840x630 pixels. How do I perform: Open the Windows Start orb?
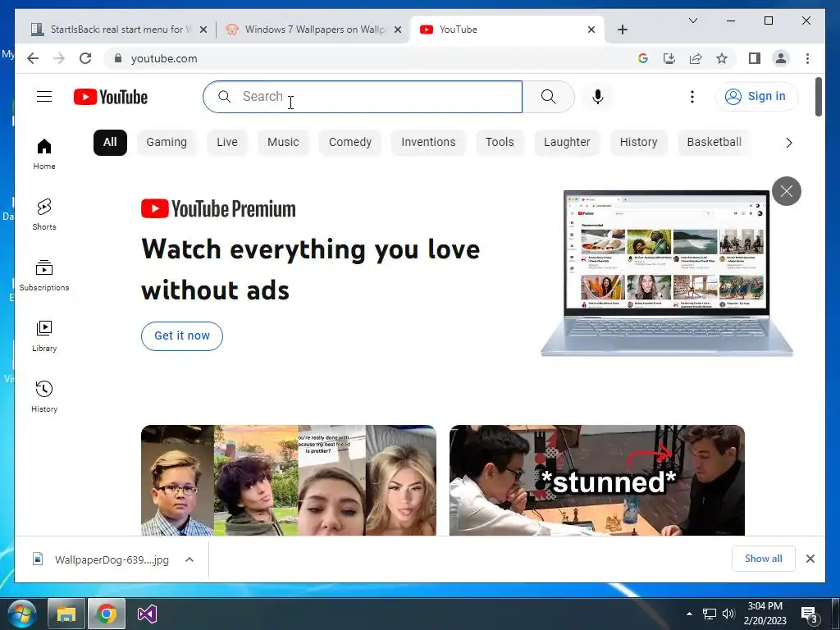pyautogui.click(x=22, y=614)
